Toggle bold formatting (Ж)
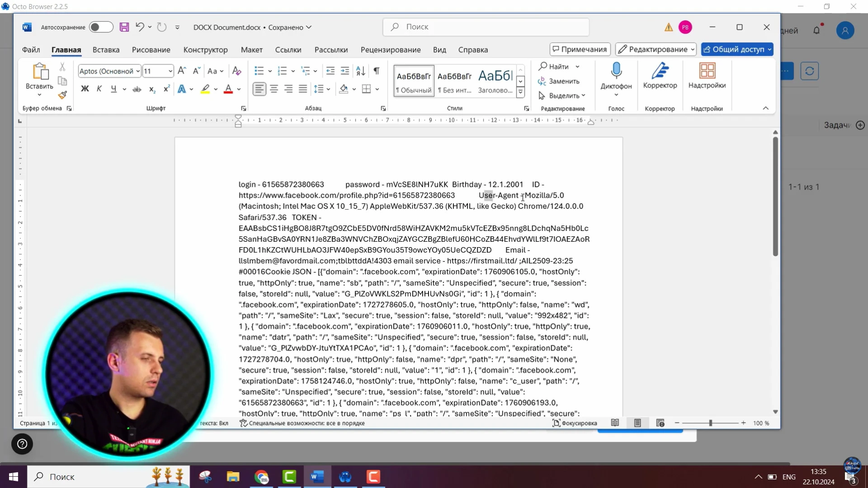 coord(85,89)
